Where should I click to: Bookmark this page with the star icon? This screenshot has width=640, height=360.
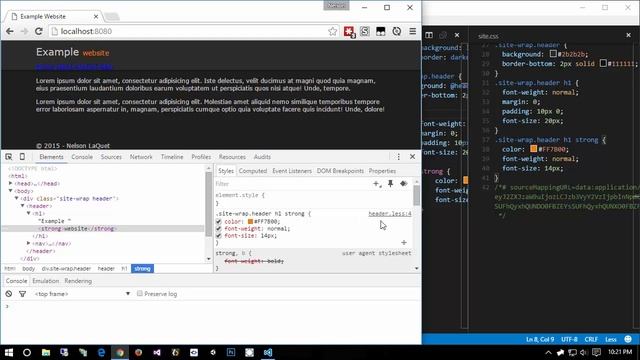tap(333, 31)
